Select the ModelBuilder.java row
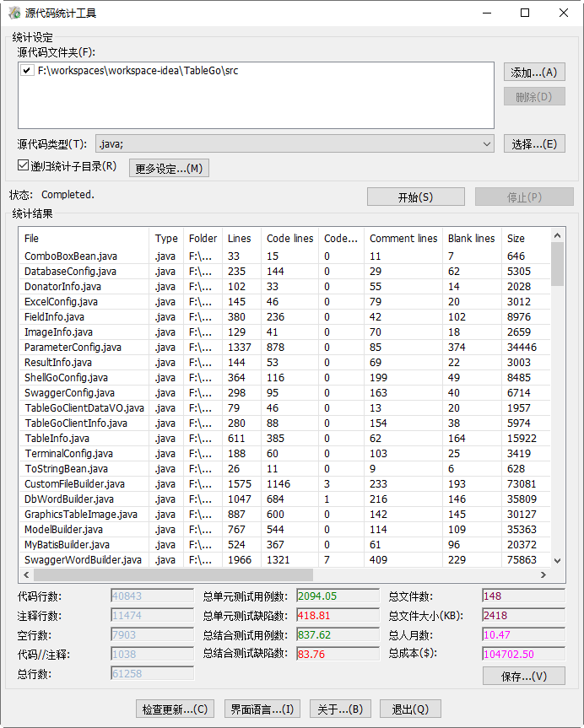 284,529
